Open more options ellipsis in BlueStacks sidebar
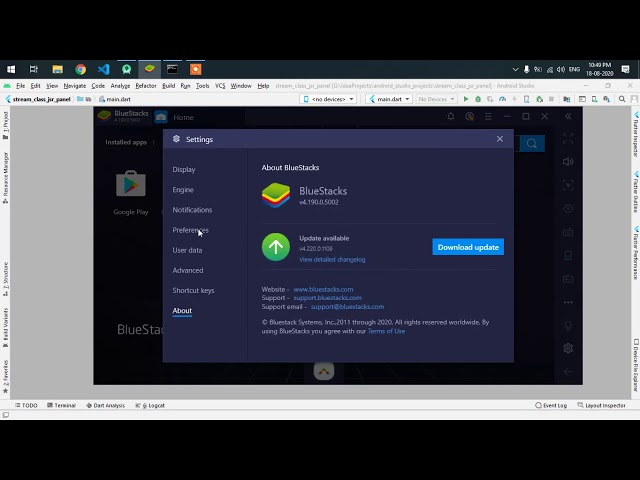This screenshot has width=640, height=480. pyautogui.click(x=568, y=302)
